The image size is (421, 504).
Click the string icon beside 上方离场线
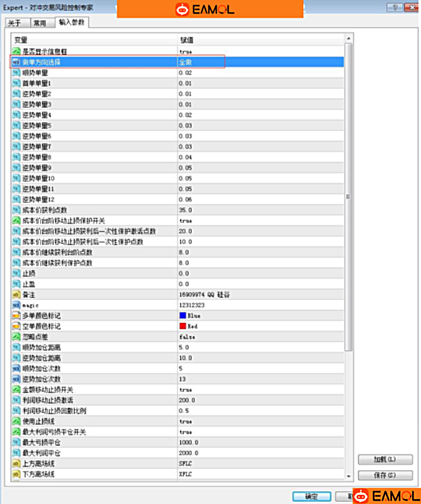click(x=16, y=464)
